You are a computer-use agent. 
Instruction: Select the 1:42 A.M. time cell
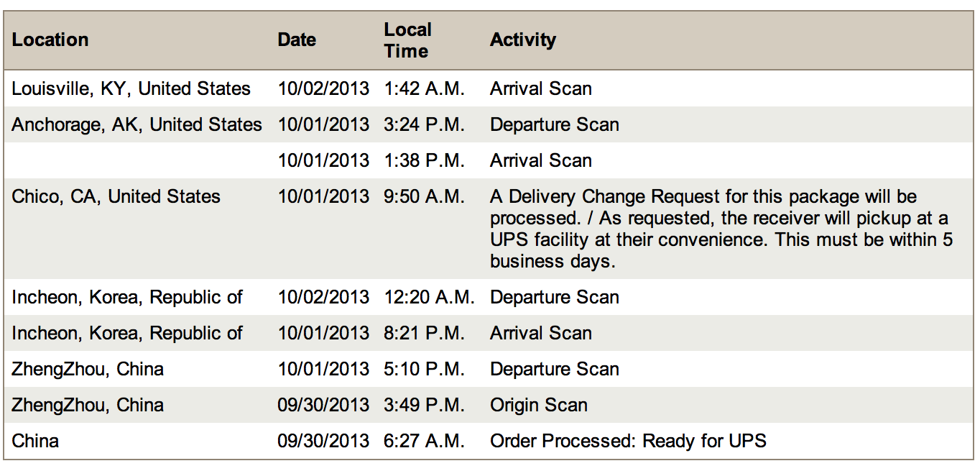(x=424, y=89)
